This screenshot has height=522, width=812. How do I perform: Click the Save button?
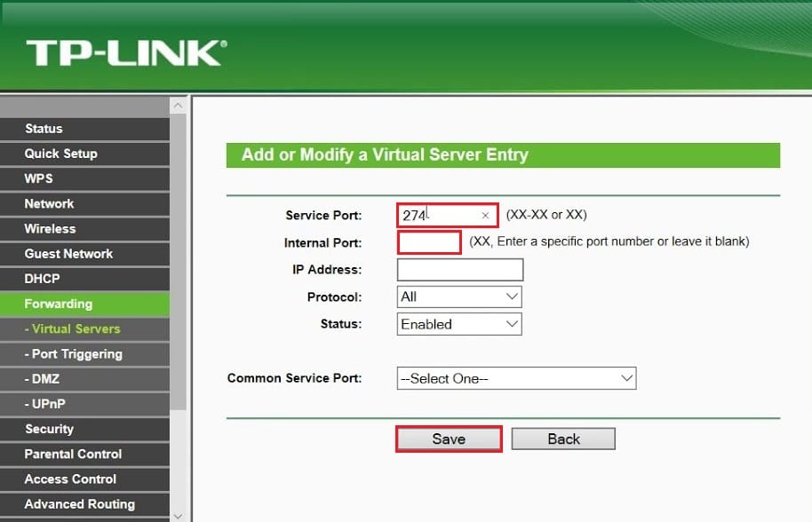pyautogui.click(x=449, y=439)
